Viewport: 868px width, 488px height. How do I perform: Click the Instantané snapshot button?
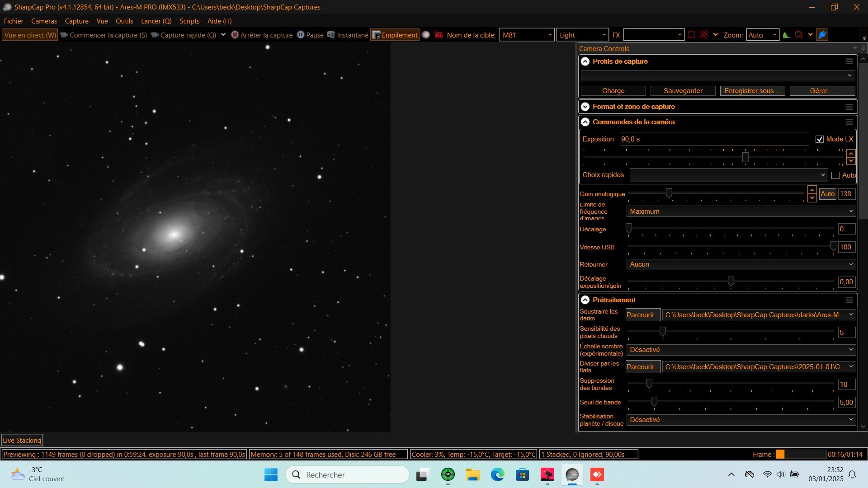pyautogui.click(x=348, y=35)
